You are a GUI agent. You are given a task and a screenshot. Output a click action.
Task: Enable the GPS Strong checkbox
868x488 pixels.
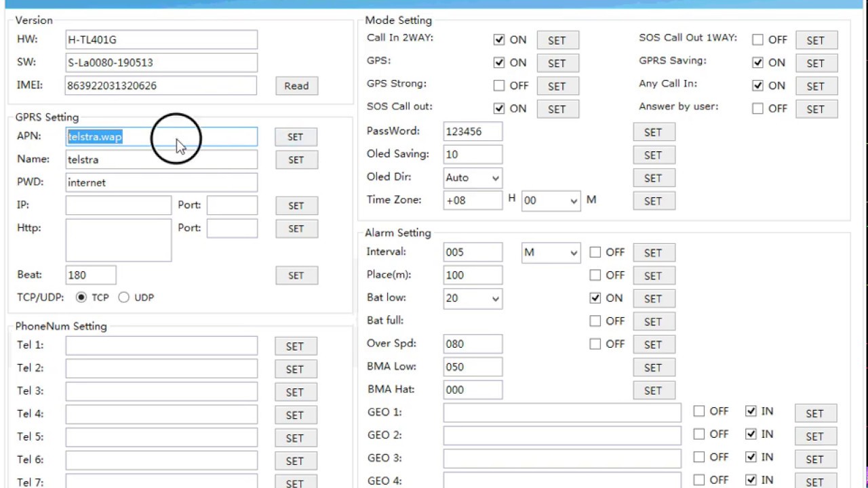(x=499, y=86)
